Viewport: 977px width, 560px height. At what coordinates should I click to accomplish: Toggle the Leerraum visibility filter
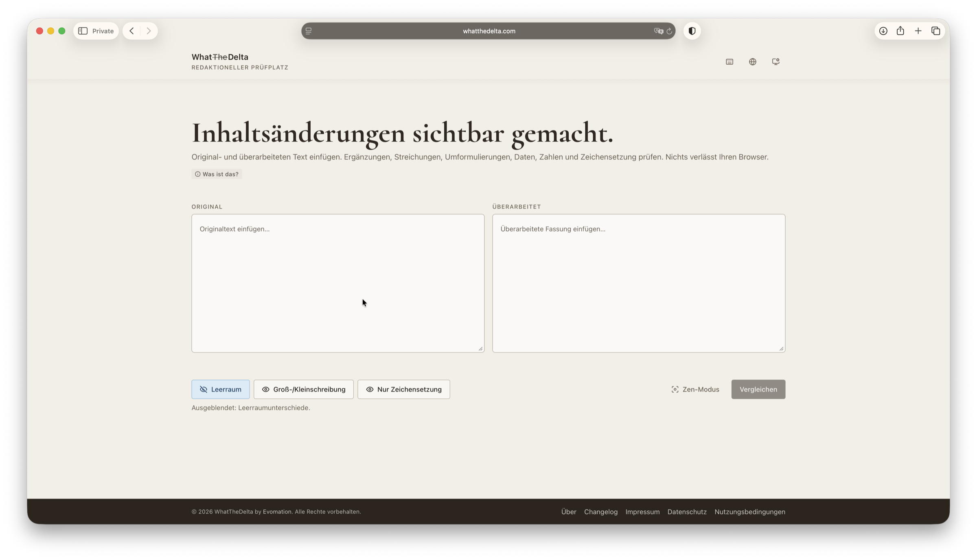220,389
